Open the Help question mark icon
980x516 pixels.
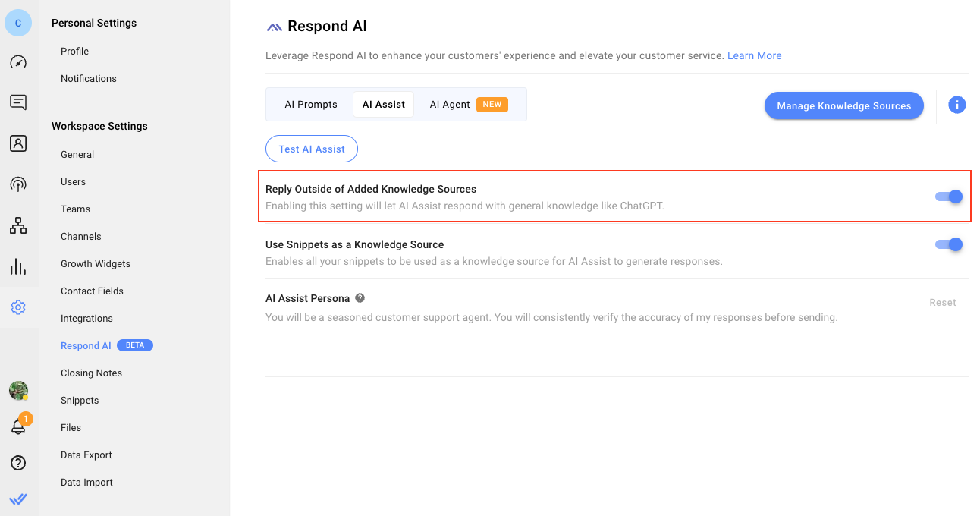[18, 462]
